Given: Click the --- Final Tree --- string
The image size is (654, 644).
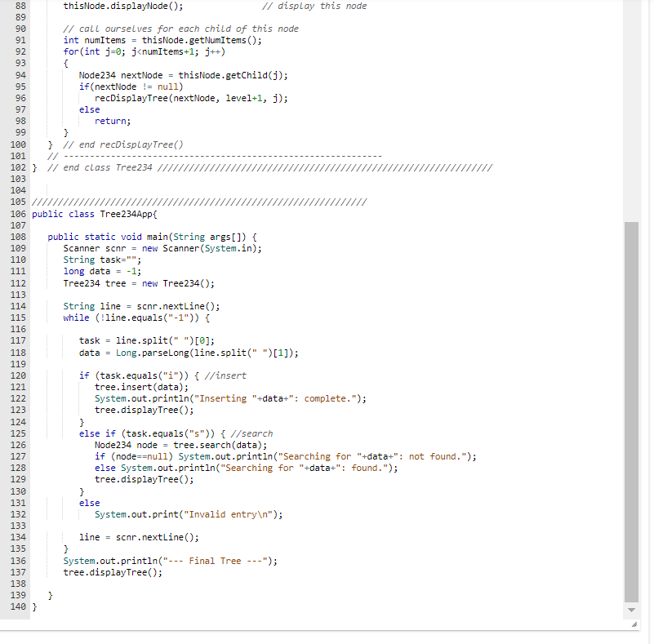Looking at the screenshot, I should click(x=207, y=560).
